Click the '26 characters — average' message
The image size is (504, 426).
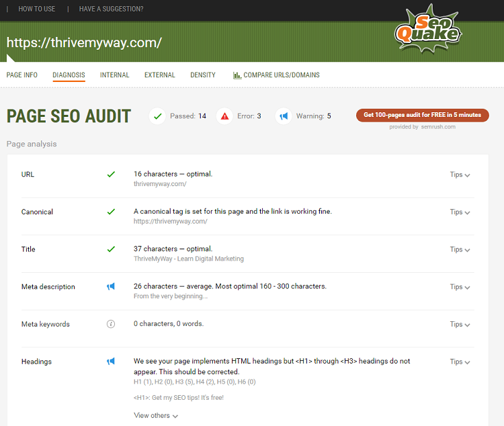[x=230, y=286]
